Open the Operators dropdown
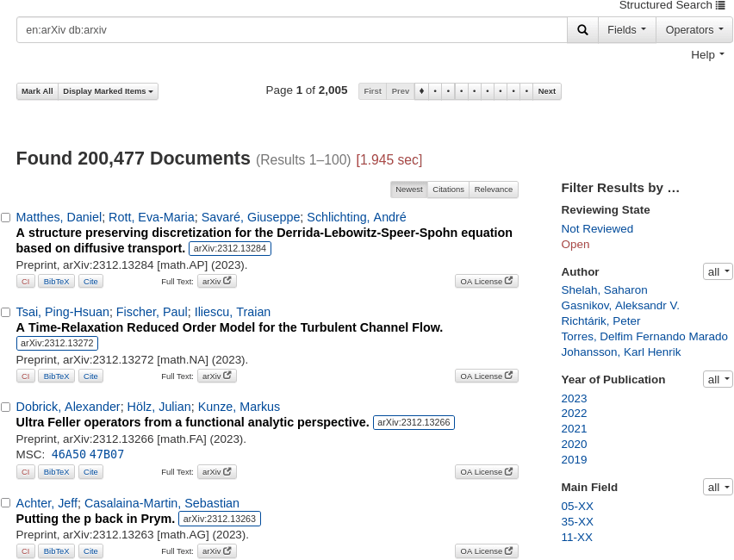Screen dimensions: 734x560 point(694,30)
